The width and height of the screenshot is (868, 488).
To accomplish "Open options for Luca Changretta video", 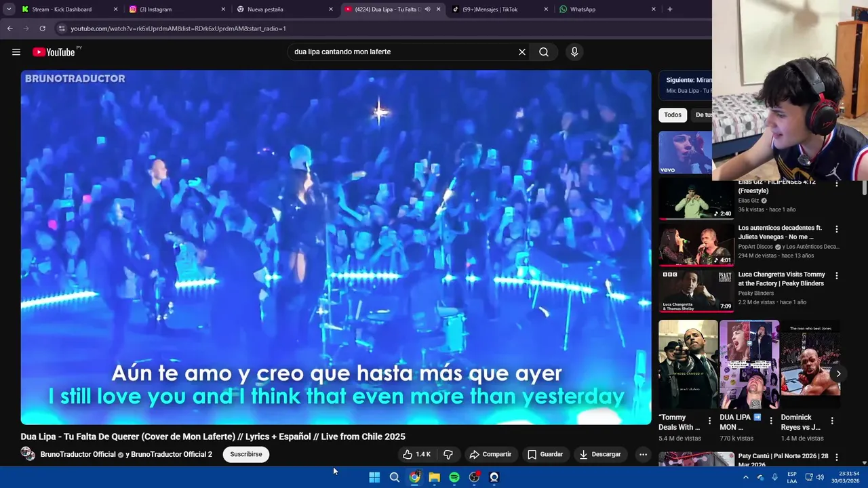I will (837, 276).
